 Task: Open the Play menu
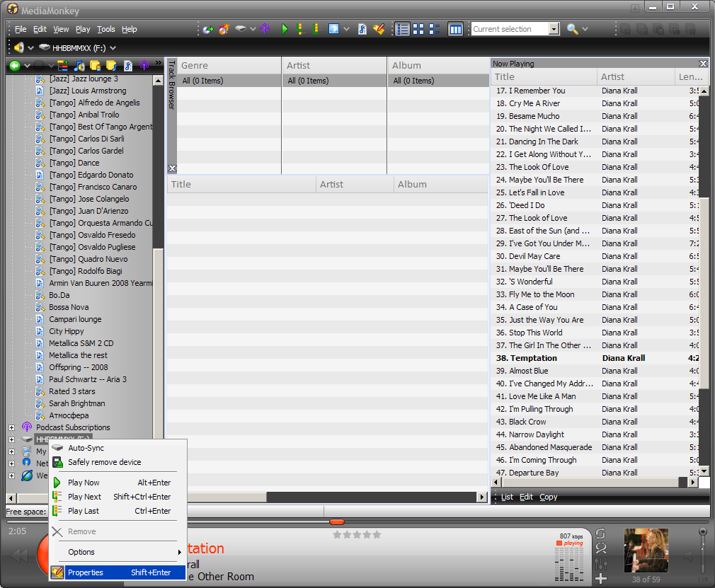[83, 29]
